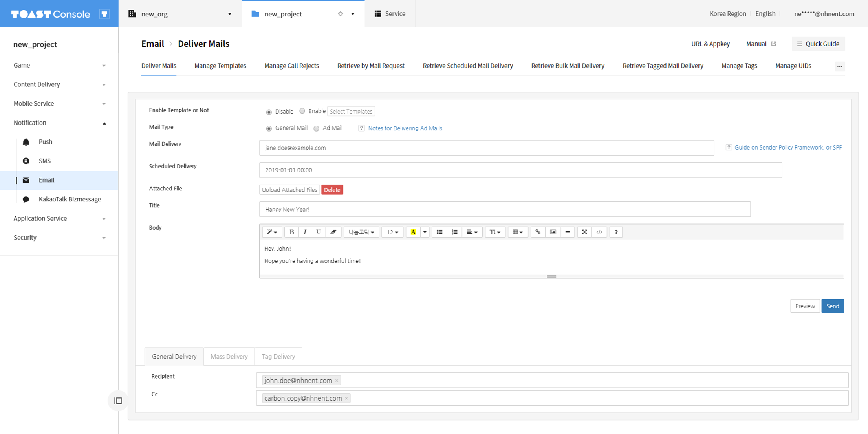Click the italic formatting icon
This screenshot has width=868, height=434.
tap(305, 232)
